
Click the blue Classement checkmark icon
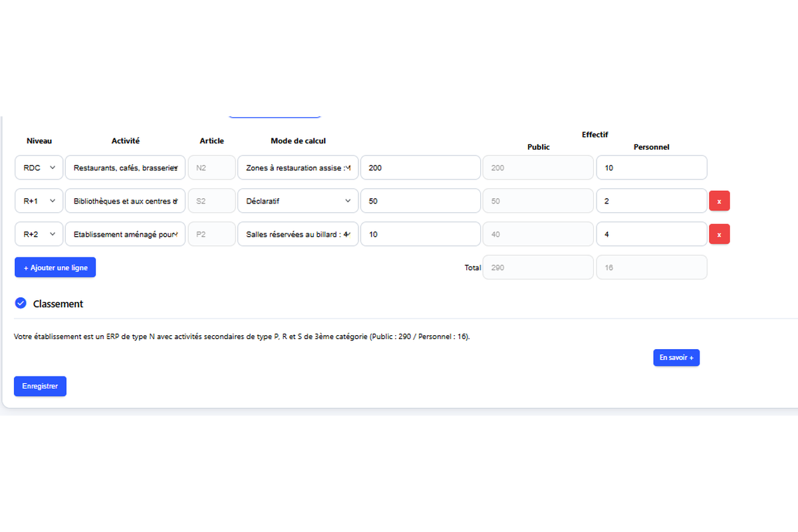coord(20,303)
